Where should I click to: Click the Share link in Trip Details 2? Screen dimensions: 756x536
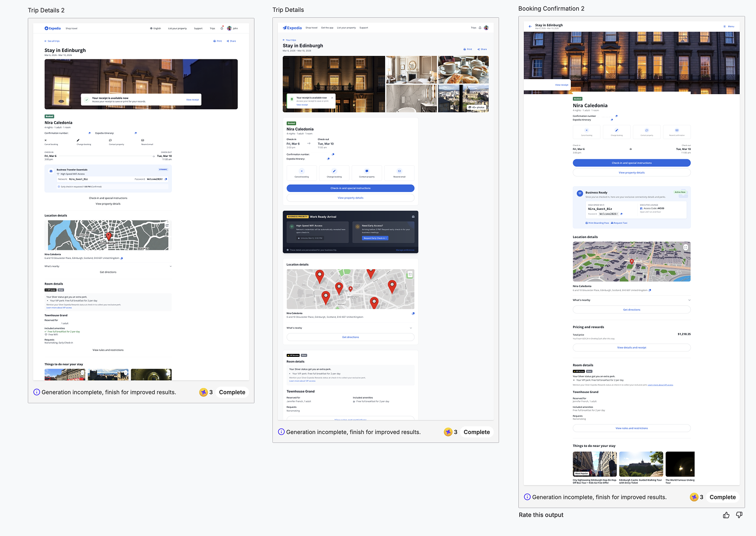(231, 41)
